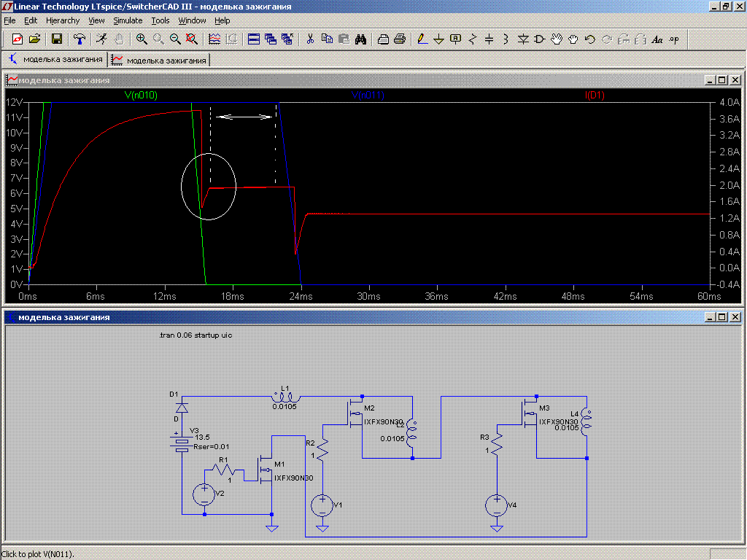This screenshot has width=747, height=560.
Task: Switch to the second 'моделька зажигания' waveform tab
Action: click(x=160, y=60)
